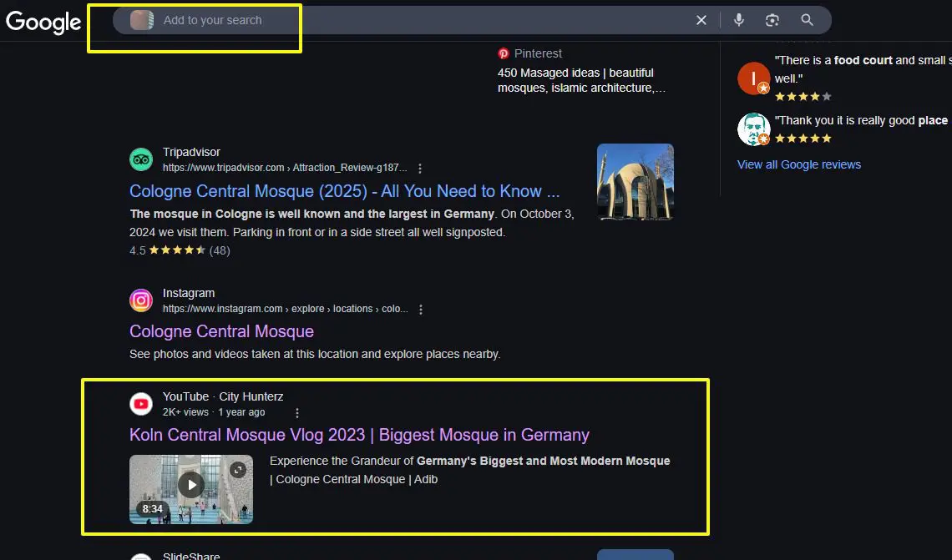This screenshot has width=952, height=560.
Task: Open the View all Google reviews link
Action: pyautogui.click(x=799, y=164)
